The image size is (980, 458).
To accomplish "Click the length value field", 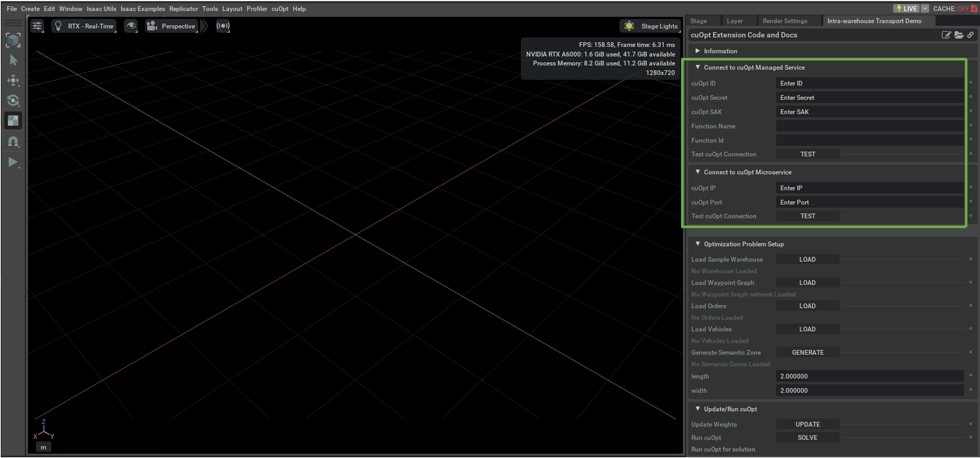I will coord(870,376).
